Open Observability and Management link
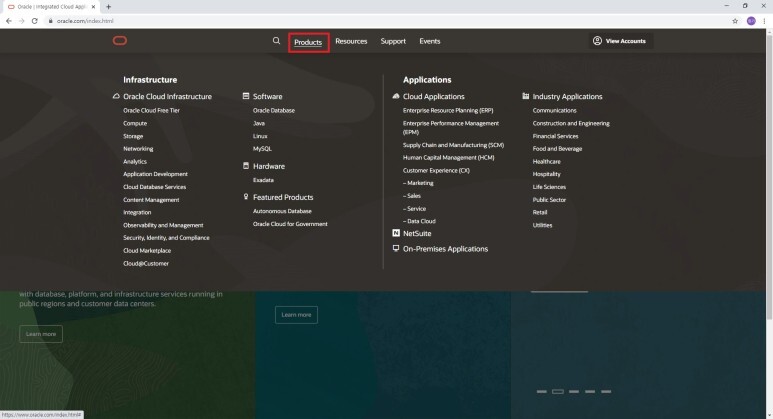This screenshot has height=419, width=773. (163, 225)
